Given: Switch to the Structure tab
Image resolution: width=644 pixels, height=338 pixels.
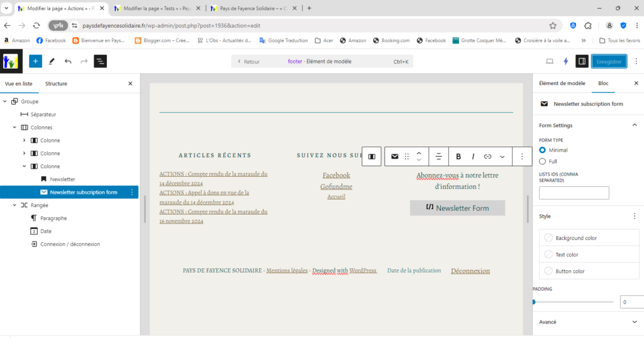Looking at the screenshot, I should coord(56,84).
